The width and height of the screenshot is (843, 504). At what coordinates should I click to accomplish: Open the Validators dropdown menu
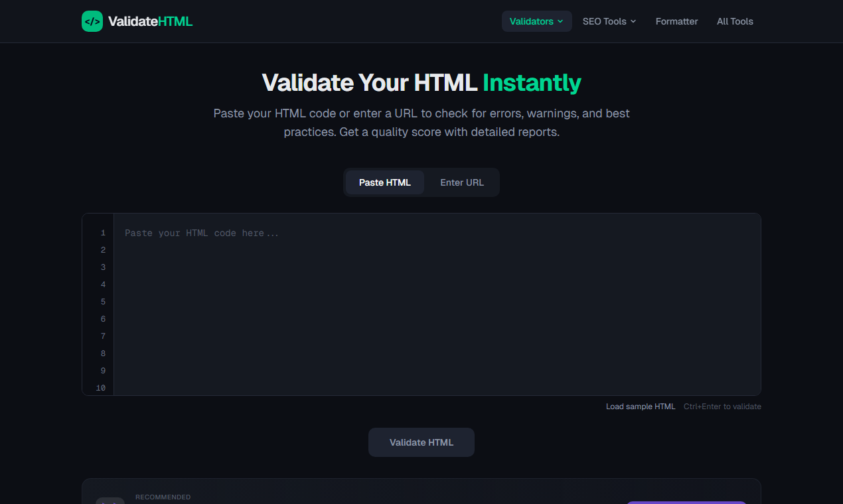coord(536,21)
